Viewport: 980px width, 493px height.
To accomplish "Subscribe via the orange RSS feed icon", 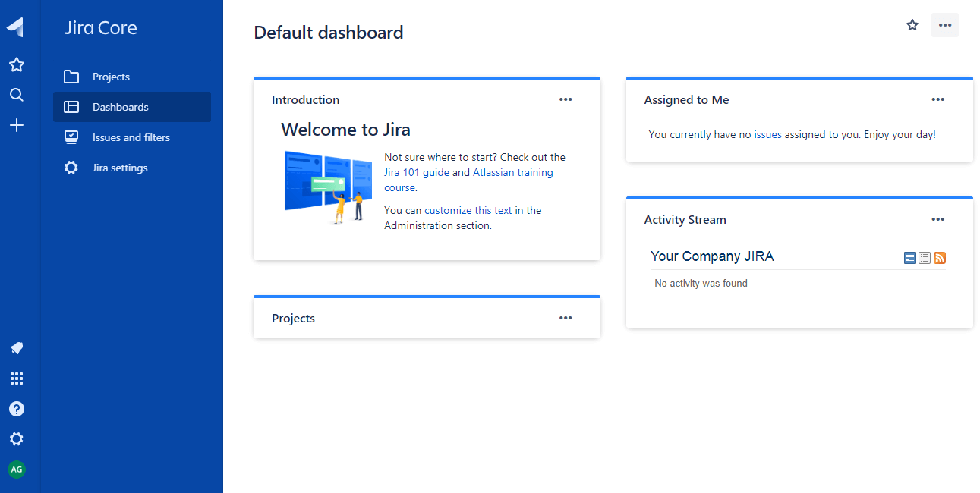I will pyautogui.click(x=939, y=258).
